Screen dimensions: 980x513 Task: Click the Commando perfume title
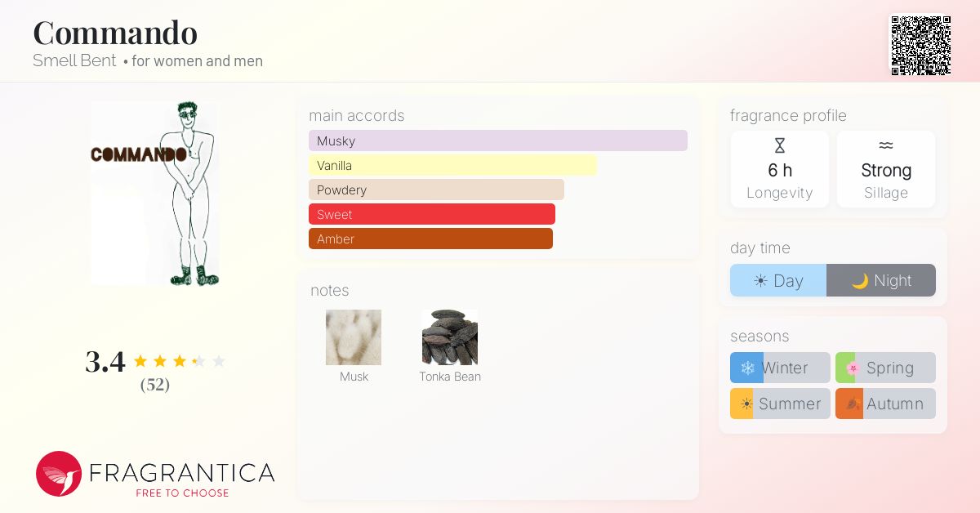click(115, 33)
